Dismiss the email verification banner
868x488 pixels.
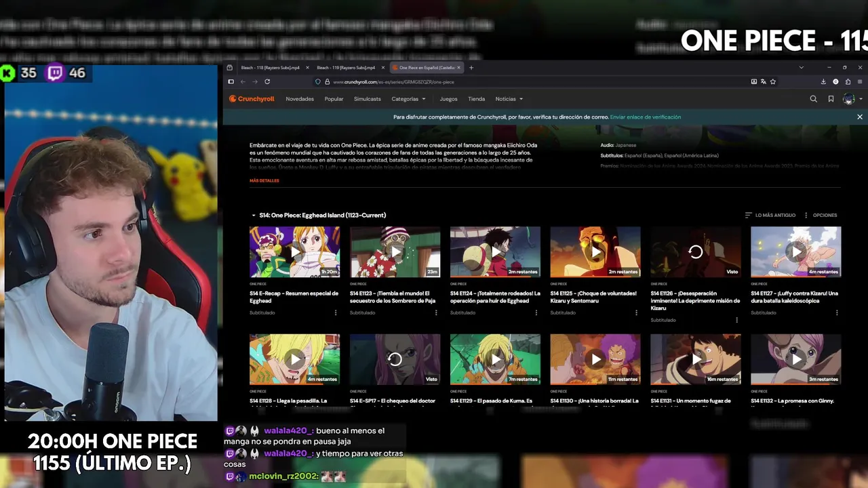859,117
